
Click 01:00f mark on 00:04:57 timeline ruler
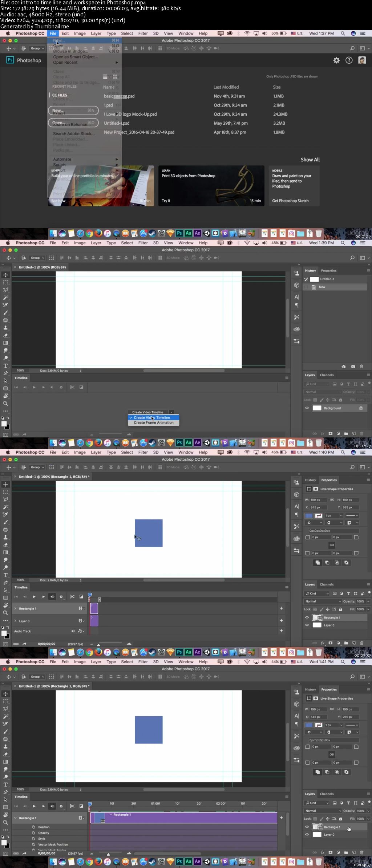click(x=155, y=804)
